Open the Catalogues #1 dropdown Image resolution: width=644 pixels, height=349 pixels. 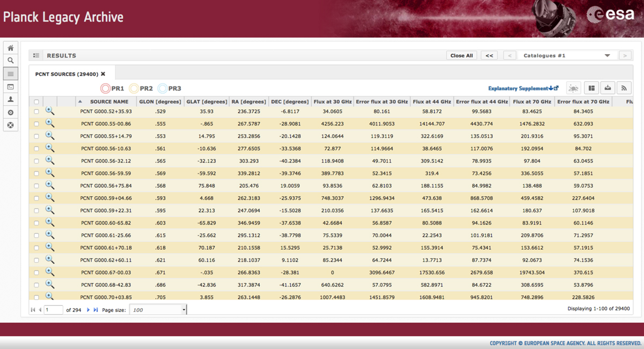(567, 55)
